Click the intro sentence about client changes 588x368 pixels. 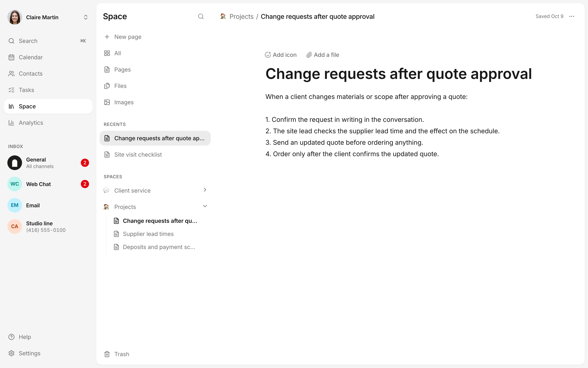point(366,97)
